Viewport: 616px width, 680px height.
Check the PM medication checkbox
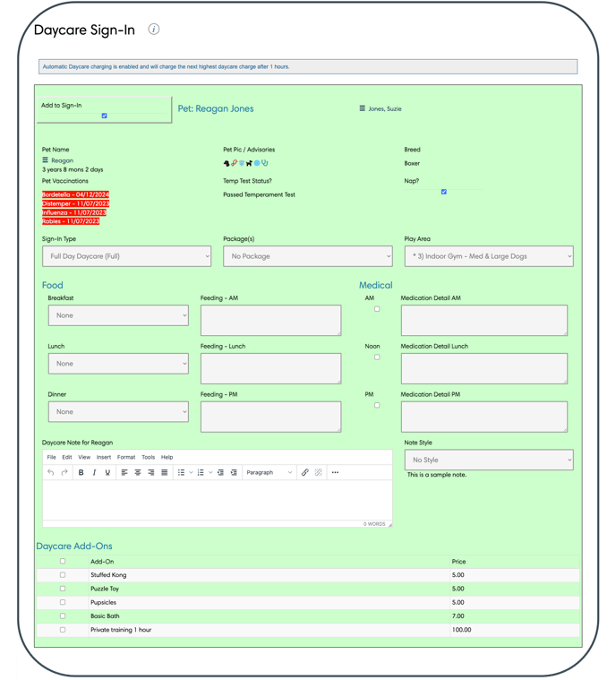(x=377, y=405)
